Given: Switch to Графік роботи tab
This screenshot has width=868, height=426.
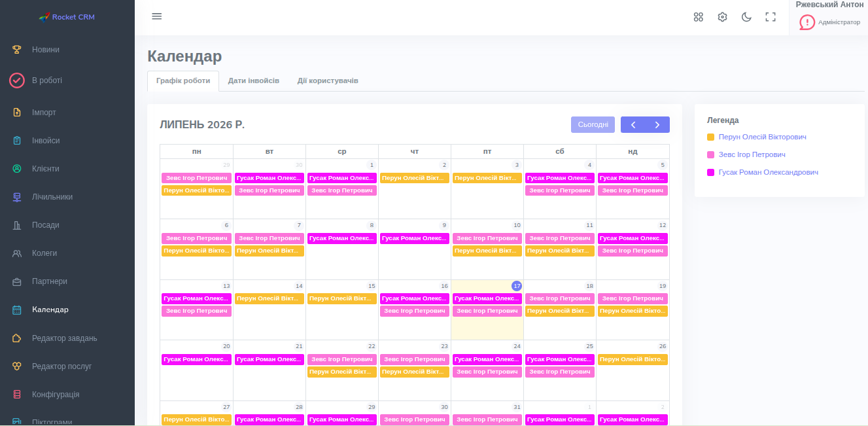Looking at the screenshot, I should [x=183, y=81].
